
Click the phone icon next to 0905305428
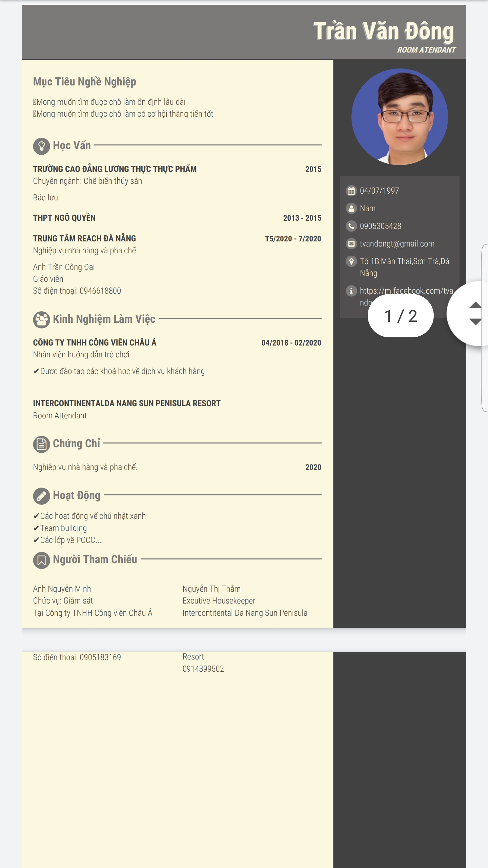click(x=351, y=226)
